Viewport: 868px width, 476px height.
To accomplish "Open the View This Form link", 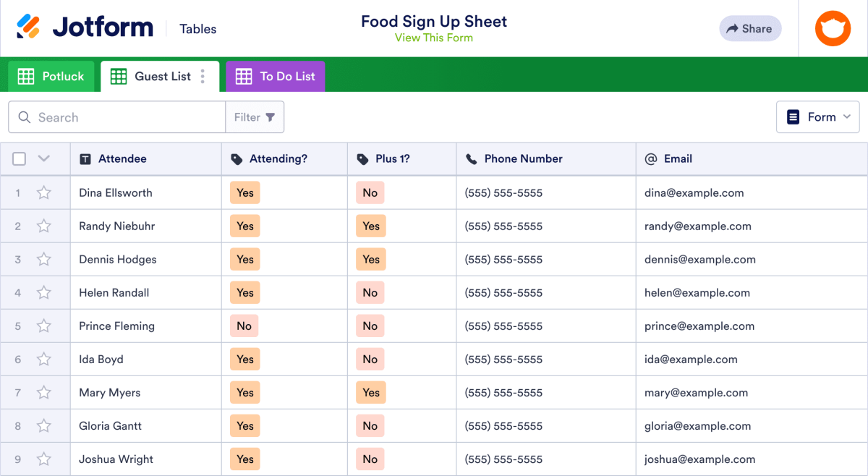I will pyautogui.click(x=434, y=38).
